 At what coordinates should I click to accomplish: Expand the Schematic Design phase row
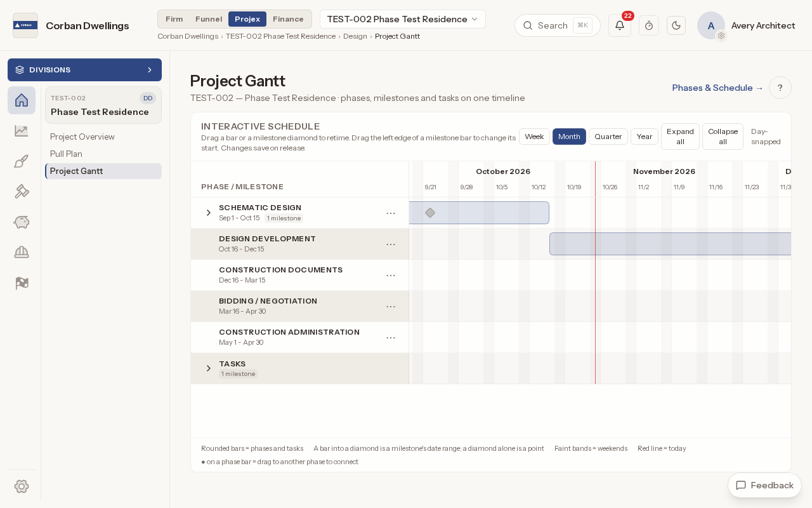(209, 213)
